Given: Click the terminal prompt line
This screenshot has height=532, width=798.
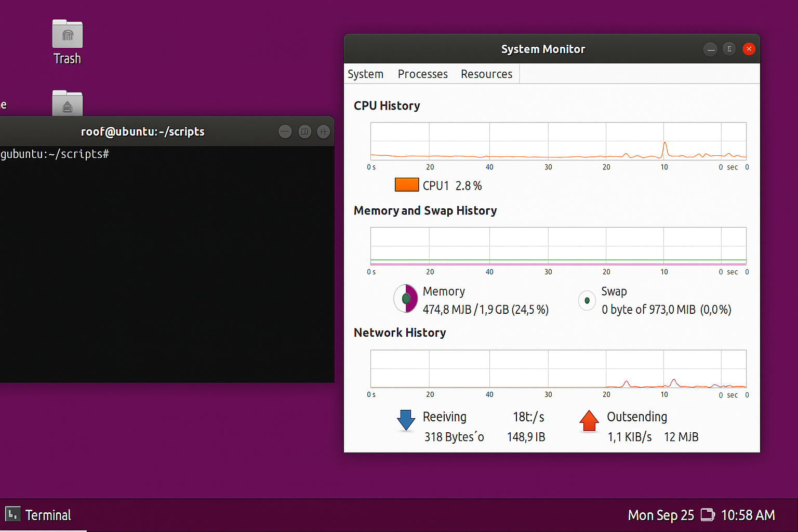Looking at the screenshot, I should (x=55, y=154).
